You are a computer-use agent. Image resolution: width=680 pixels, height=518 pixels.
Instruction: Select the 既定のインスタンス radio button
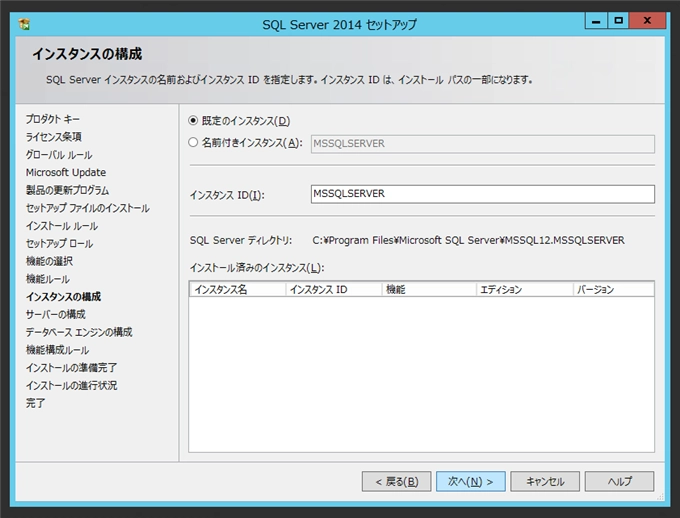click(x=193, y=121)
